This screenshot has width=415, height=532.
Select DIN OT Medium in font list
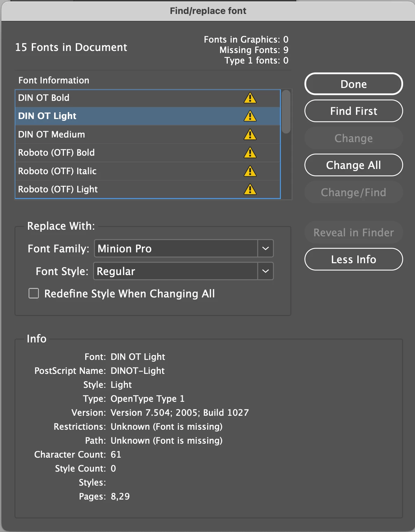click(148, 134)
